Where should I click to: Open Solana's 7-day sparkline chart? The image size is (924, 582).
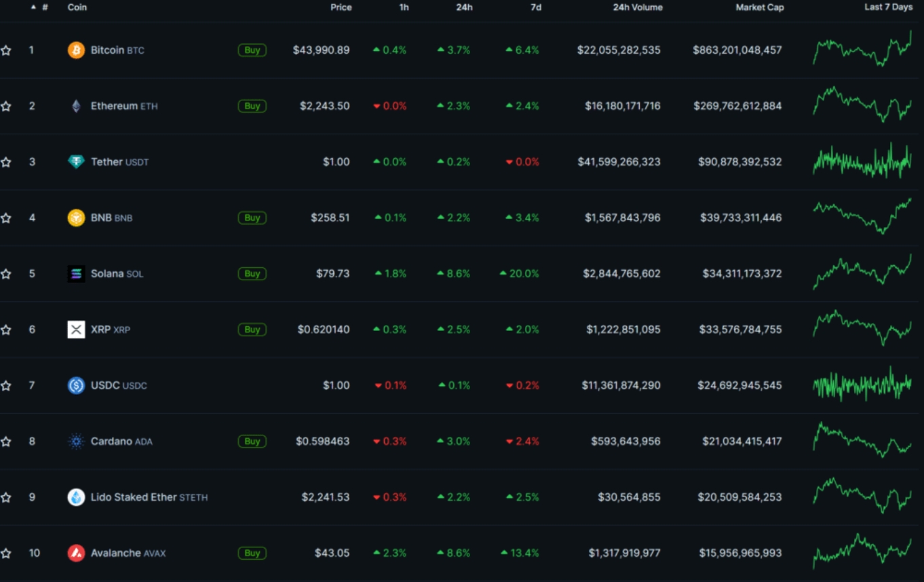click(862, 271)
